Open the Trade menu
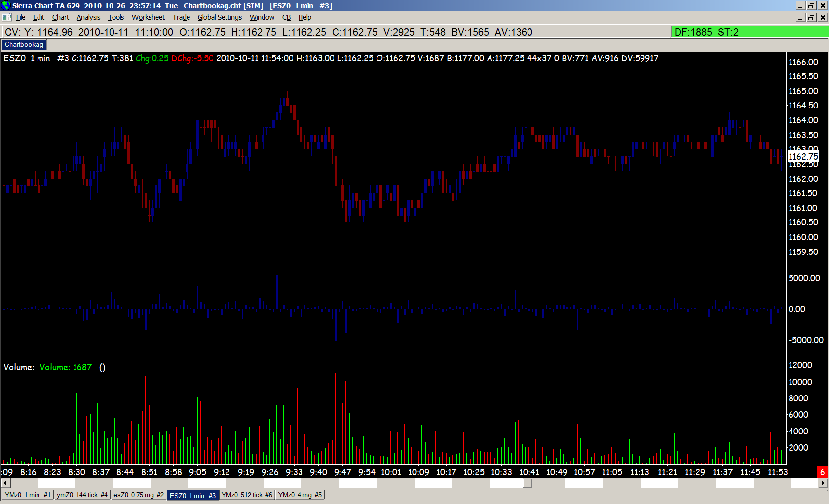The height and width of the screenshot is (504, 829). [181, 17]
